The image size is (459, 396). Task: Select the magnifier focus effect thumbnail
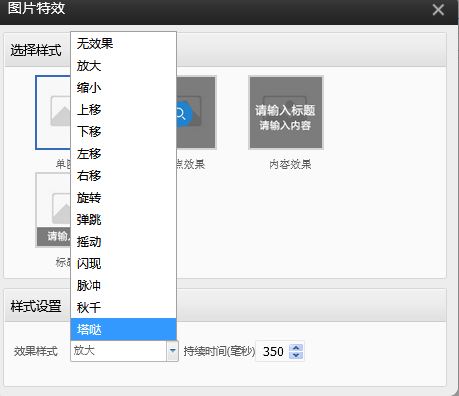point(196,112)
